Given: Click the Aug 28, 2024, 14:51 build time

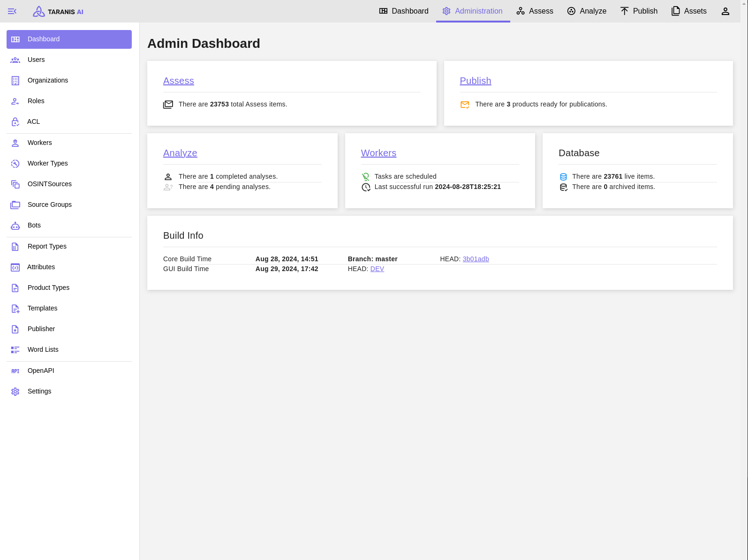Looking at the screenshot, I should click(x=287, y=259).
